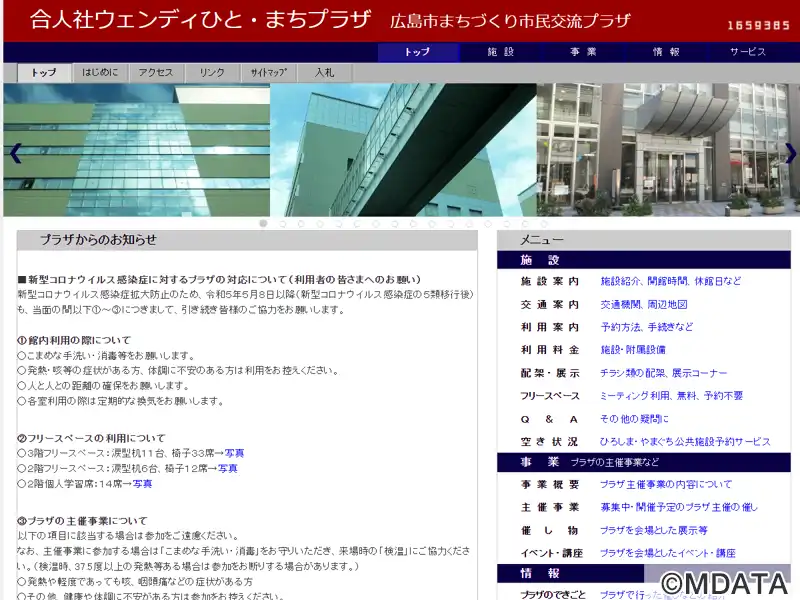Switch to the アクセス tab
This screenshot has height=600, width=800.
156,72
